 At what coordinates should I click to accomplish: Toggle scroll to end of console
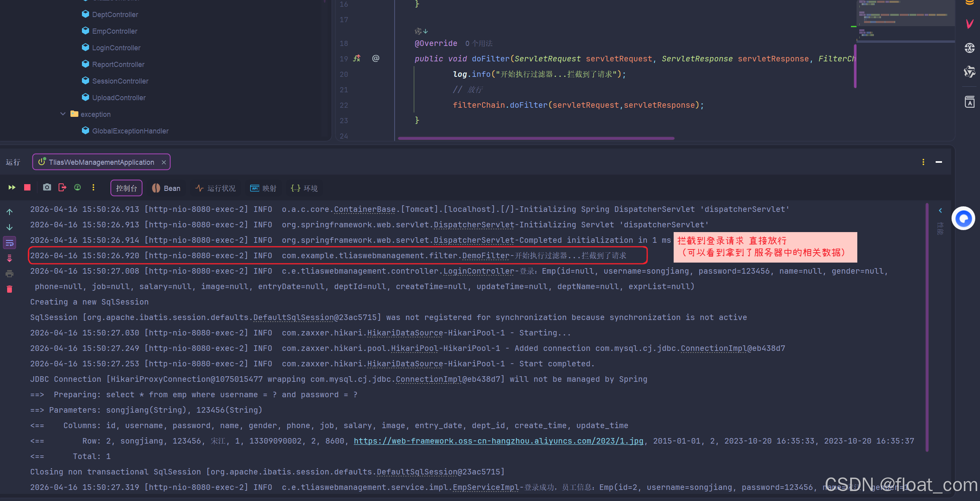(x=9, y=258)
